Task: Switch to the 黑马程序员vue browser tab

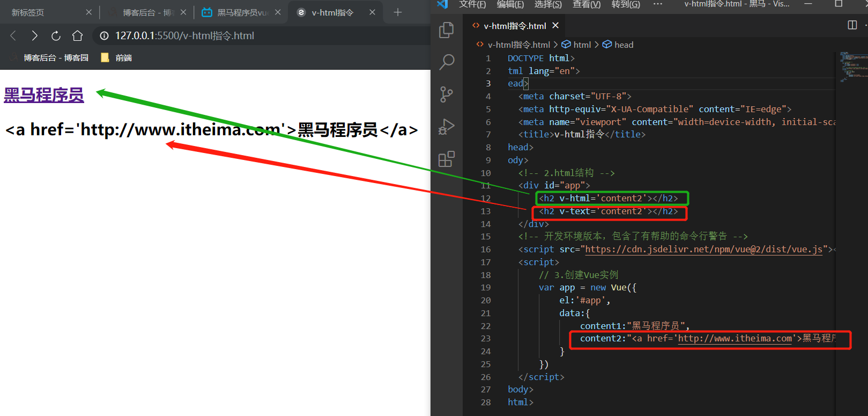Action: (241, 12)
